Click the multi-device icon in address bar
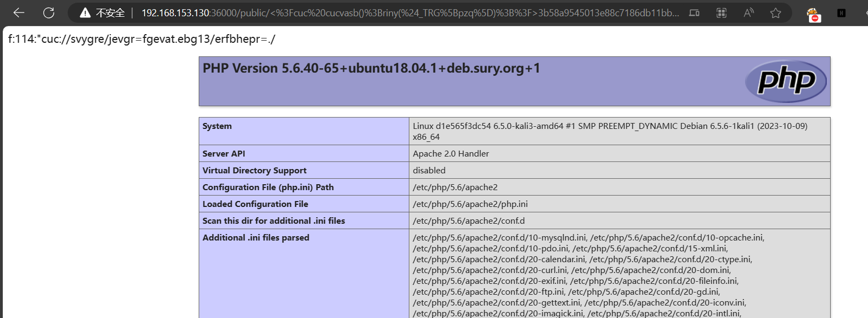The width and height of the screenshot is (868, 318). 694,13
